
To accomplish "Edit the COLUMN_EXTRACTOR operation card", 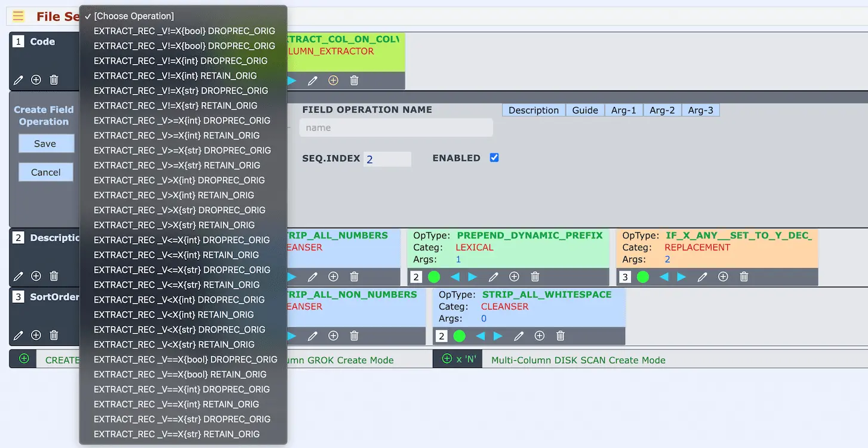I will tap(312, 80).
